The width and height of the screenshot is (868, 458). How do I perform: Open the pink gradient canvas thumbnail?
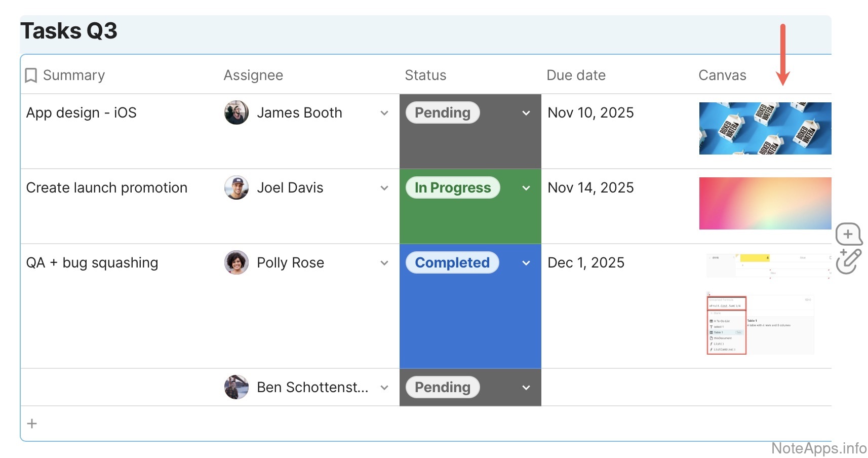[x=765, y=203]
